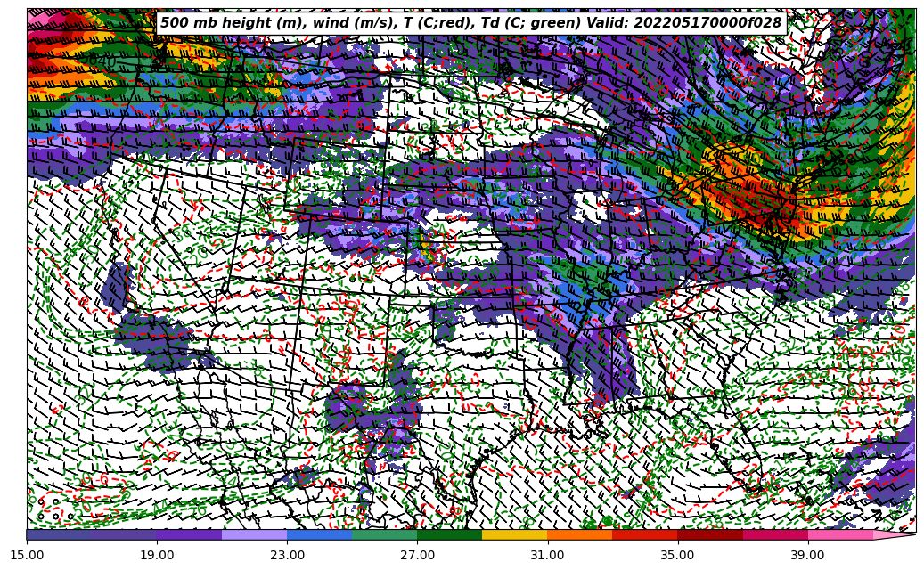This screenshot has width=924, height=570.
Task: Click the map title reading 500 mb height
Action: pyautogui.click(x=471, y=23)
